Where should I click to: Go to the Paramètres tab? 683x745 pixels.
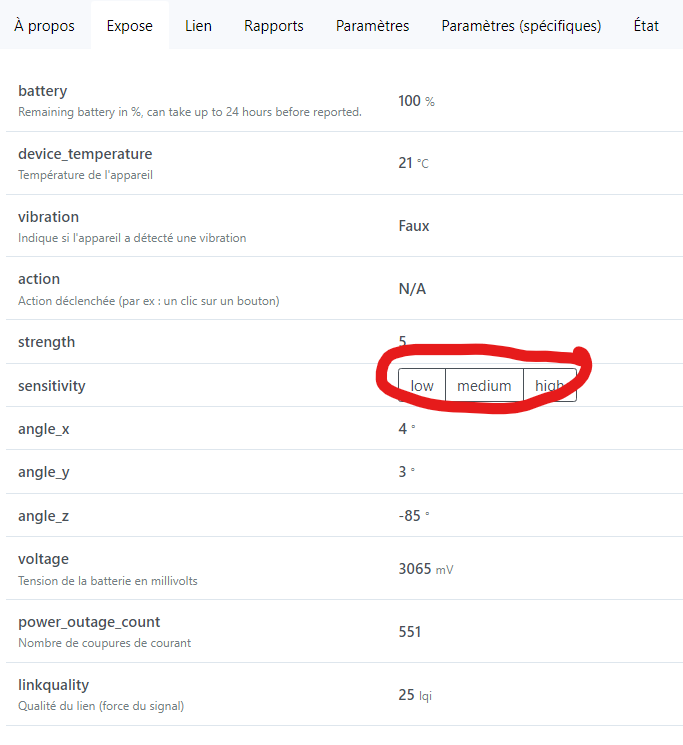(372, 26)
